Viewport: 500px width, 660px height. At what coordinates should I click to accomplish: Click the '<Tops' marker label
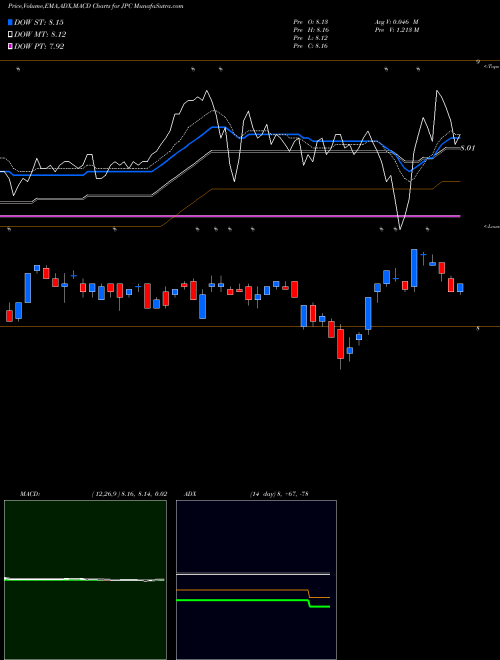[x=491, y=67]
